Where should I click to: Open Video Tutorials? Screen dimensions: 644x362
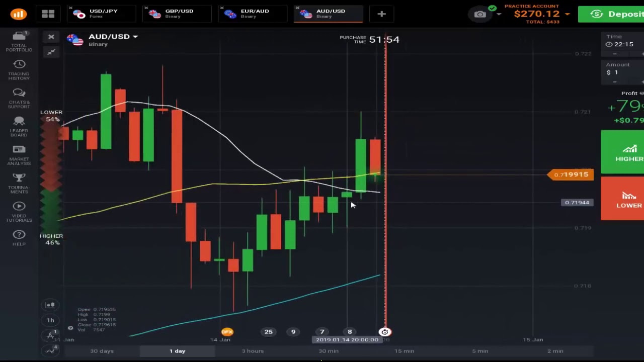tap(19, 212)
